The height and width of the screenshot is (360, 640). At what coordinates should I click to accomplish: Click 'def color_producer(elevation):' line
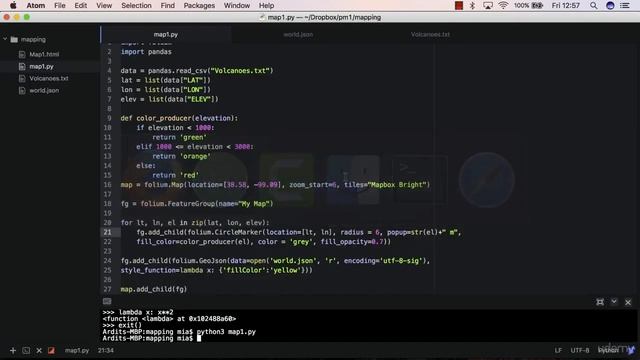point(179,118)
